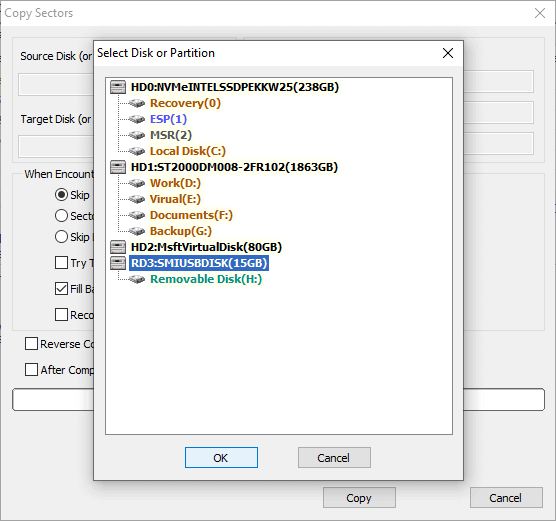This screenshot has width=556, height=521.
Task: Click the partition icon beside Virual(E:)
Action: click(137, 199)
